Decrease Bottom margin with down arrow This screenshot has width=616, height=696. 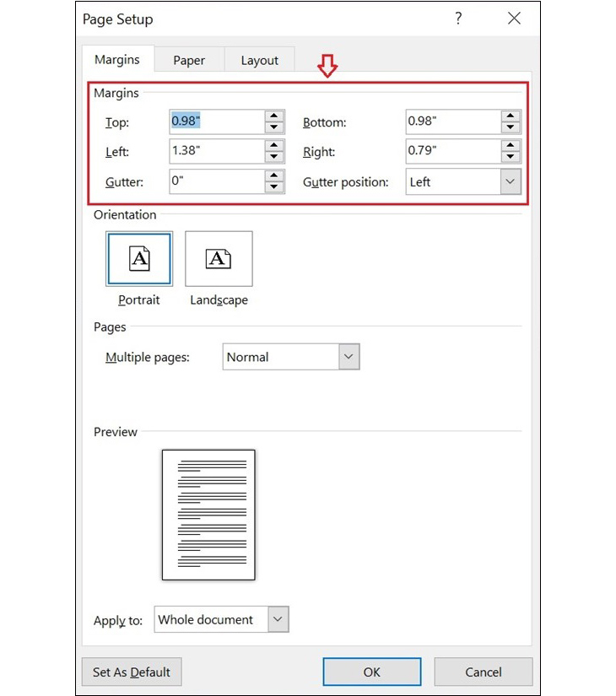[511, 127]
